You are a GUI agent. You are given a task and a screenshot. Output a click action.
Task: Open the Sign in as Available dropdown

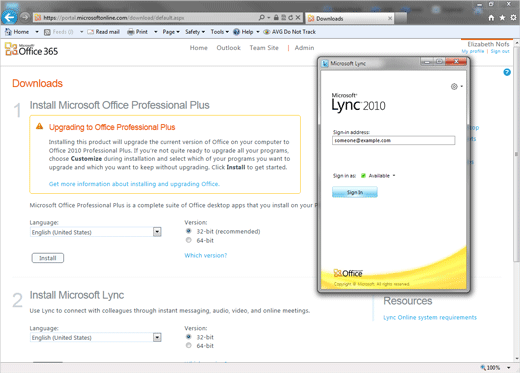coord(394,176)
